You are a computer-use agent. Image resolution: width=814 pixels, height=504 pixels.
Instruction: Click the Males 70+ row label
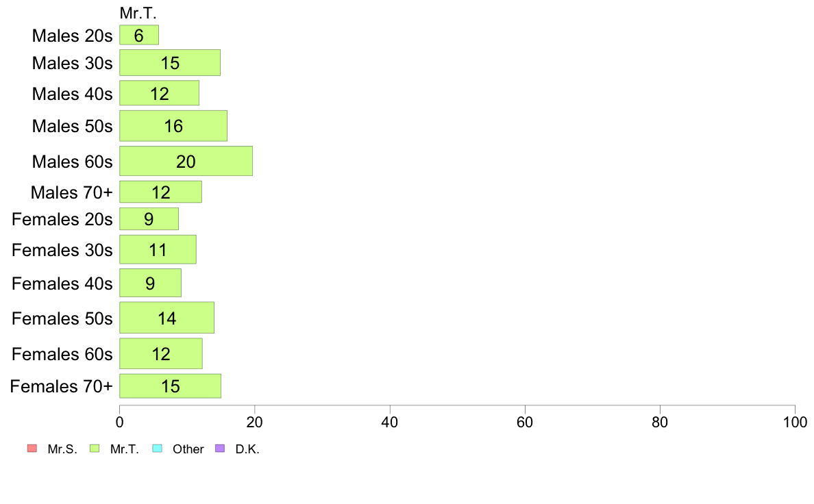coord(72,192)
